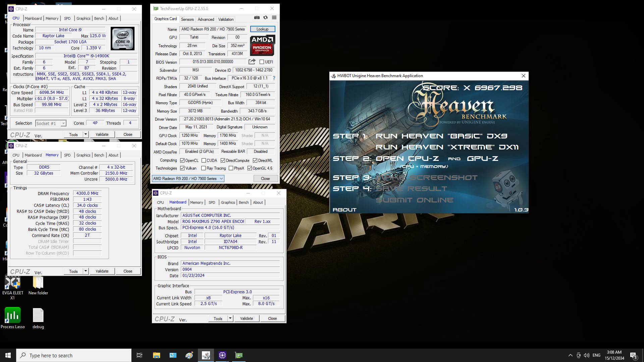Toggle the Ray Tracing checkbox
The image size is (644, 362).
point(203,168)
